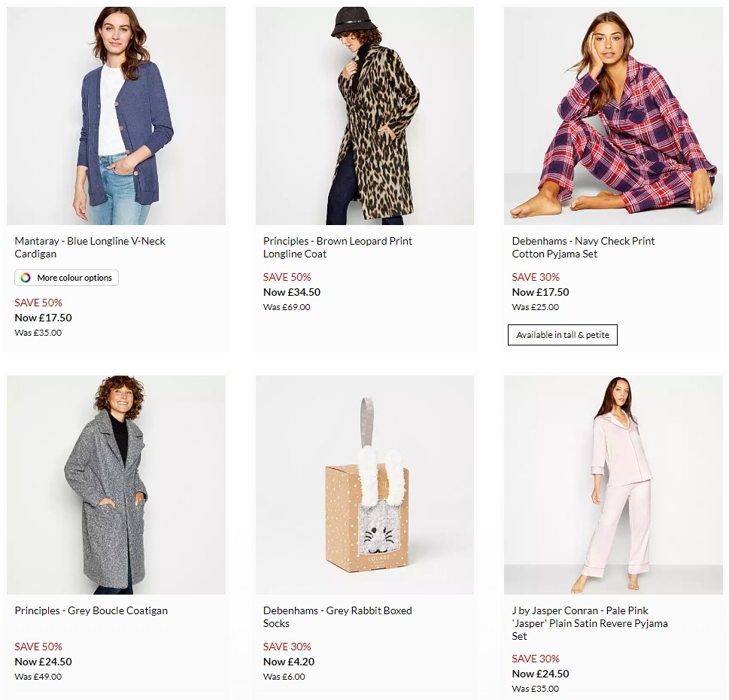Open Debenhams Grey Rabbit Boxed Socks link
The image size is (729, 700).
click(x=337, y=616)
